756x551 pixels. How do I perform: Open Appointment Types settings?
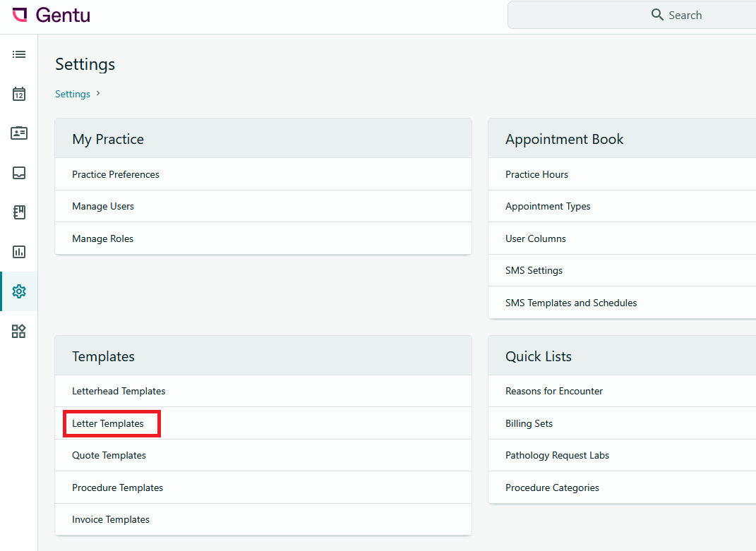pos(548,206)
